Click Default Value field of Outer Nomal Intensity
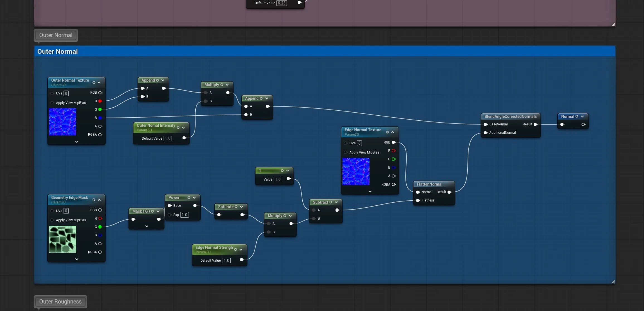The height and width of the screenshot is (311, 644). click(x=167, y=139)
